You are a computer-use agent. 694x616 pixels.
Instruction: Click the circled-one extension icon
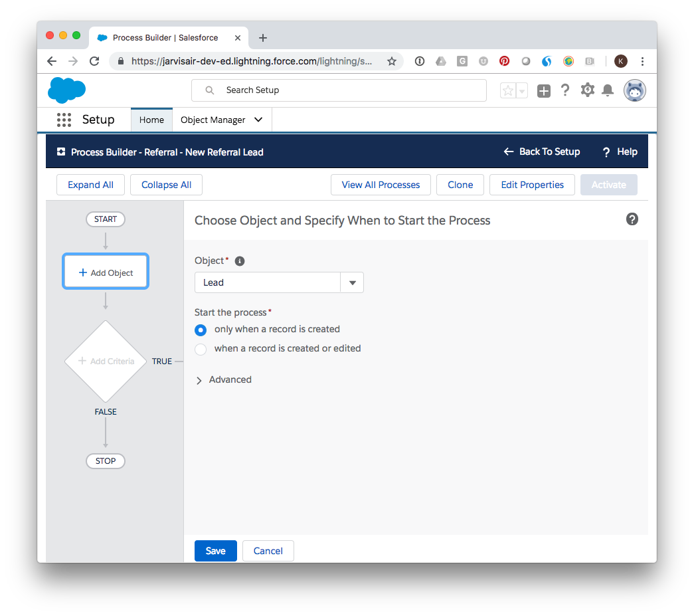click(x=420, y=61)
